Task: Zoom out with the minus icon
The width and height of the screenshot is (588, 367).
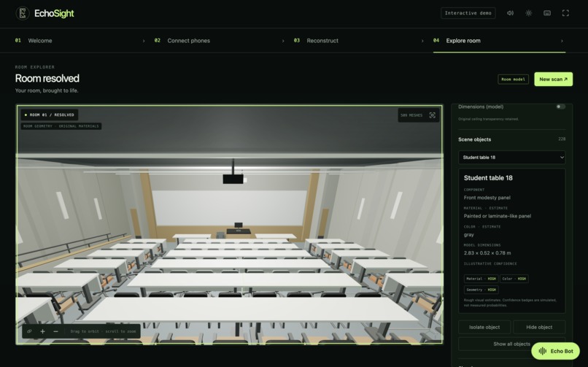Action: (x=56, y=331)
